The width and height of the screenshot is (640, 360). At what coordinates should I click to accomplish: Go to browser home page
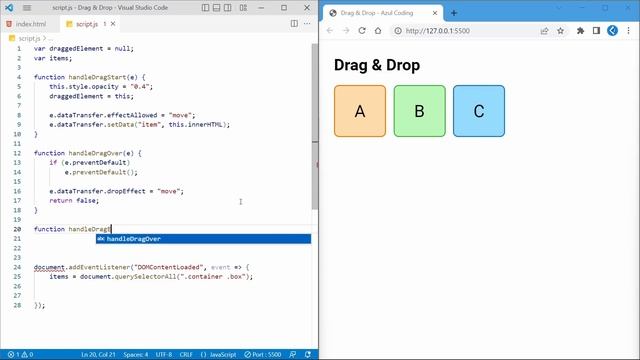(x=378, y=31)
